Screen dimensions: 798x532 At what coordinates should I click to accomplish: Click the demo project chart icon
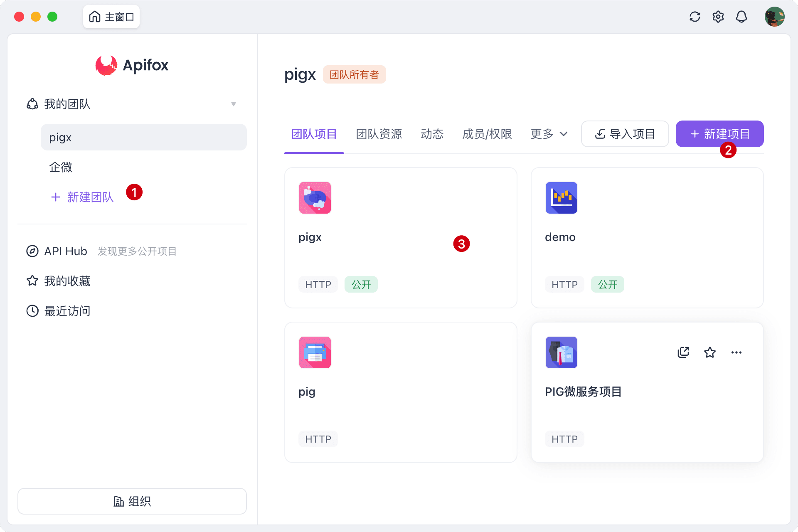click(x=562, y=198)
